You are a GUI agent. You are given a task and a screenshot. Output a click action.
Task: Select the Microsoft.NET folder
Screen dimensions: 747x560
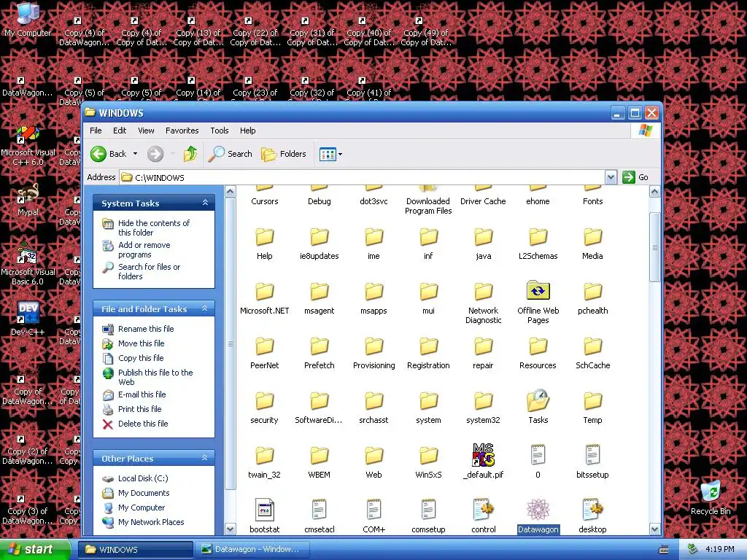(264, 292)
